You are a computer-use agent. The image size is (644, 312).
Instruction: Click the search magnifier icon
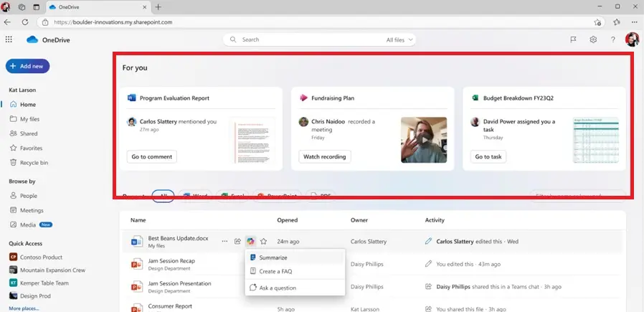233,39
